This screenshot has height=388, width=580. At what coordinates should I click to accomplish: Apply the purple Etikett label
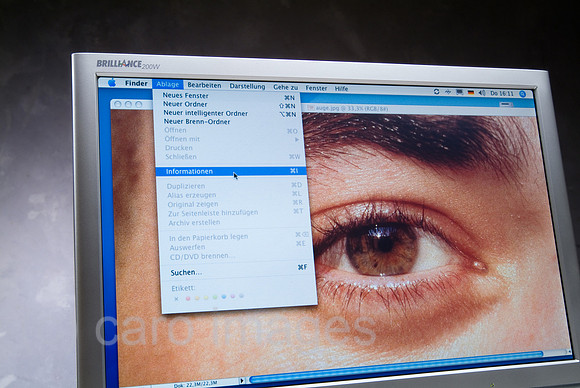click(x=233, y=296)
